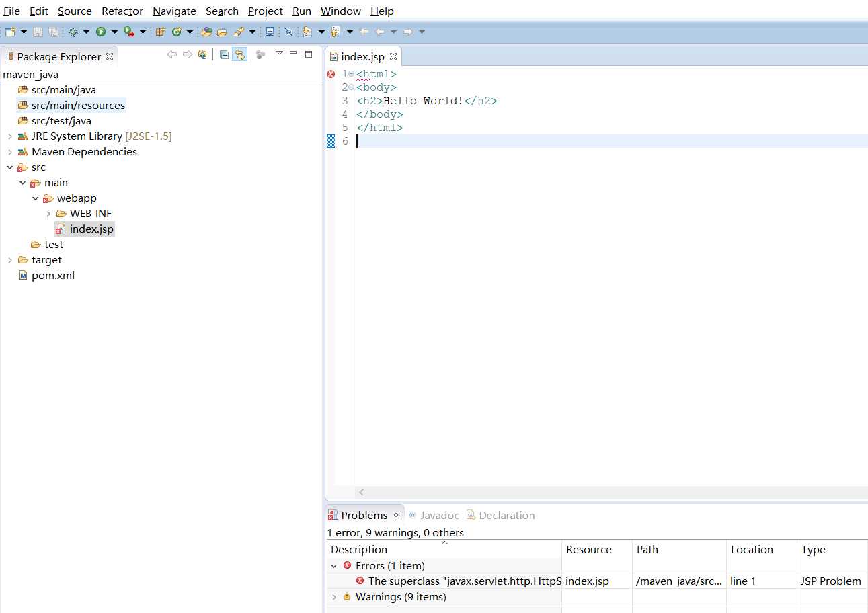Open the Search dropdown arrow in toolbar
Image resolution: width=868 pixels, height=613 pixels.
coord(252,32)
